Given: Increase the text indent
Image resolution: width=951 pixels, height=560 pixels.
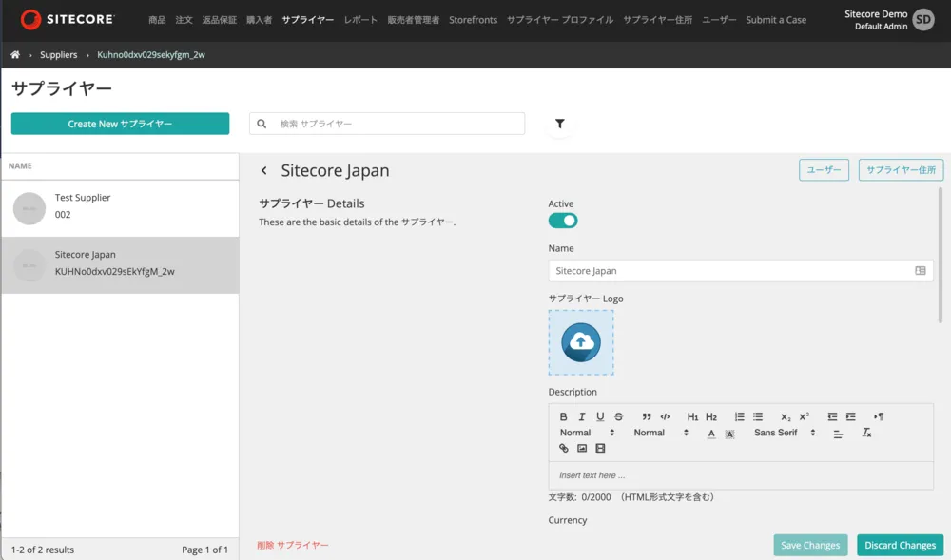Looking at the screenshot, I should (851, 416).
